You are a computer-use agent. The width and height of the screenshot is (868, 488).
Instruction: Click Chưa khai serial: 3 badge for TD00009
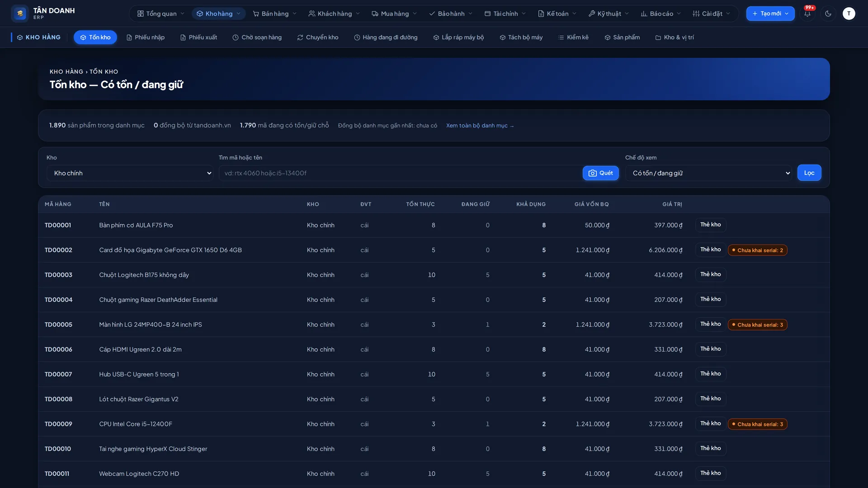758,424
